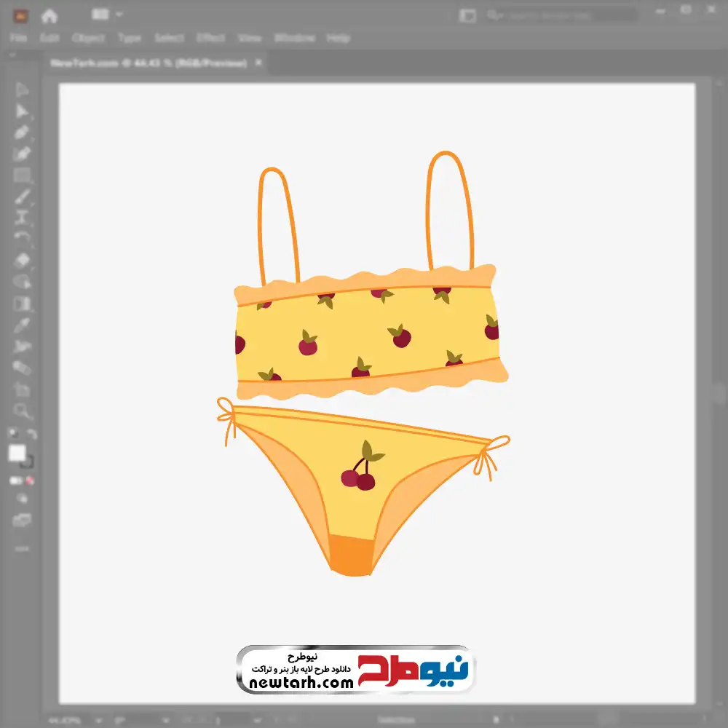Select the Eyedropper tool
This screenshot has width=728, height=728.
pyautogui.click(x=22, y=325)
